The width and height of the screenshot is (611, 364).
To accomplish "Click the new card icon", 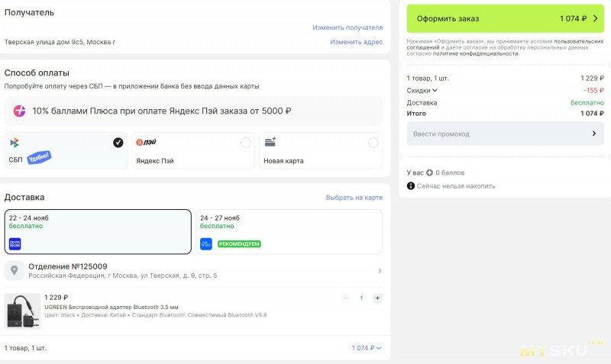I will [270, 143].
